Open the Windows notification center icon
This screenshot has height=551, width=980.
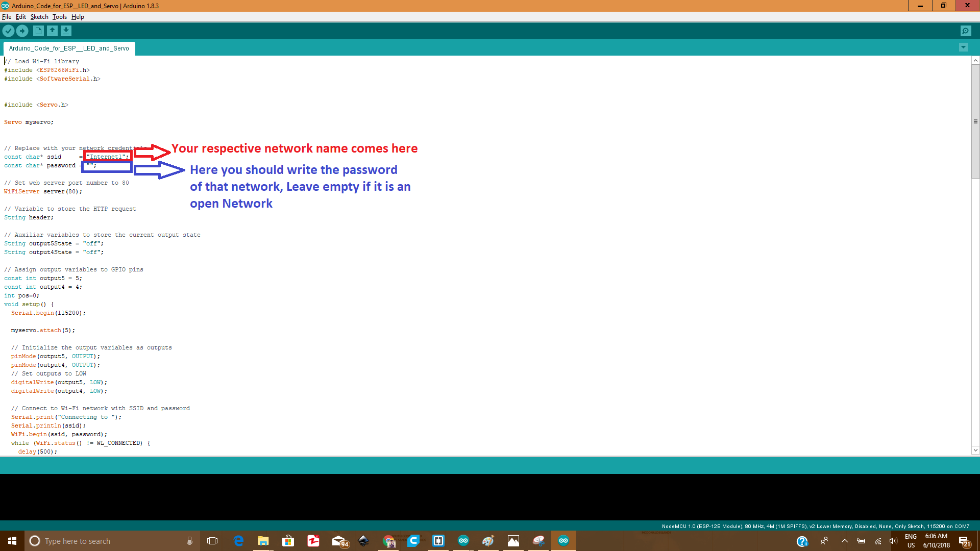[x=964, y=541]
